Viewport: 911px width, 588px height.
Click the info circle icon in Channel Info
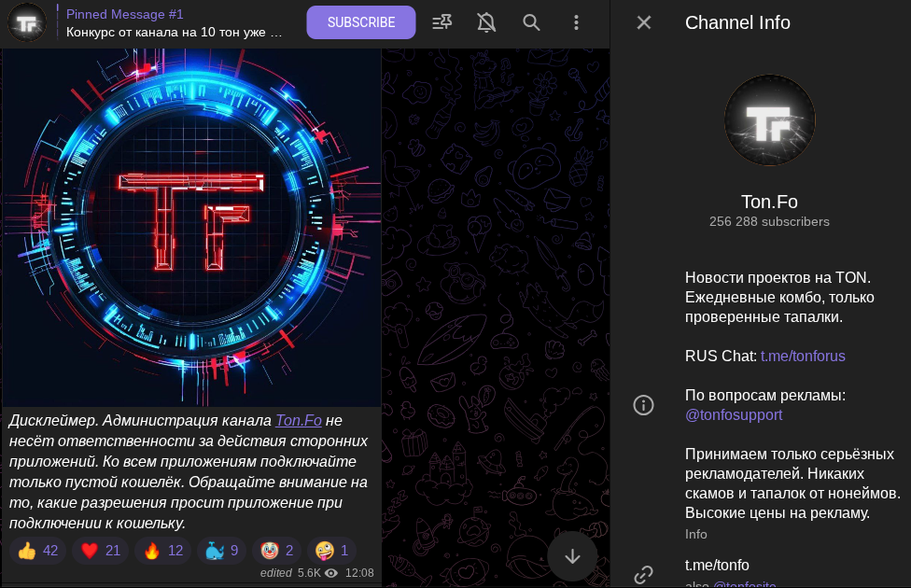[643, 405]
